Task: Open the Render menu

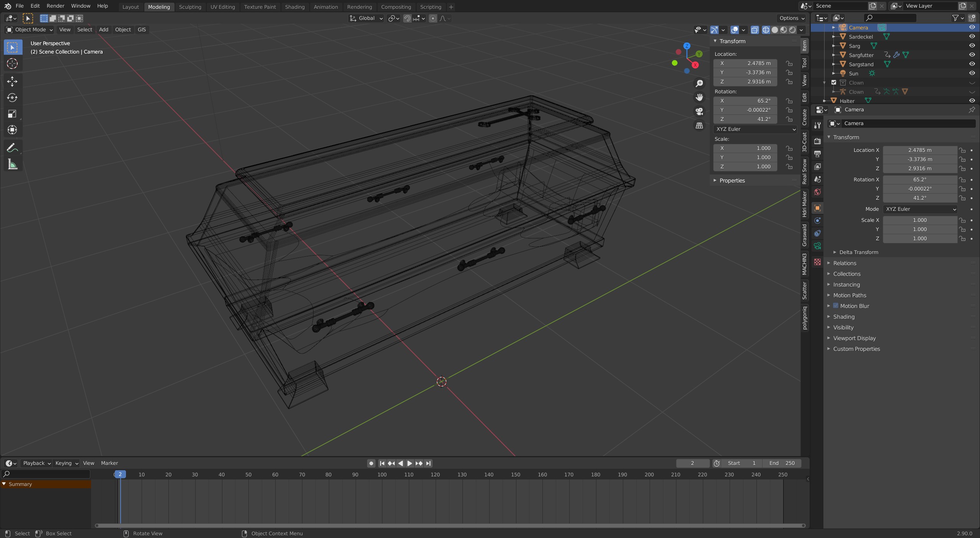Action: pos(55,6)
